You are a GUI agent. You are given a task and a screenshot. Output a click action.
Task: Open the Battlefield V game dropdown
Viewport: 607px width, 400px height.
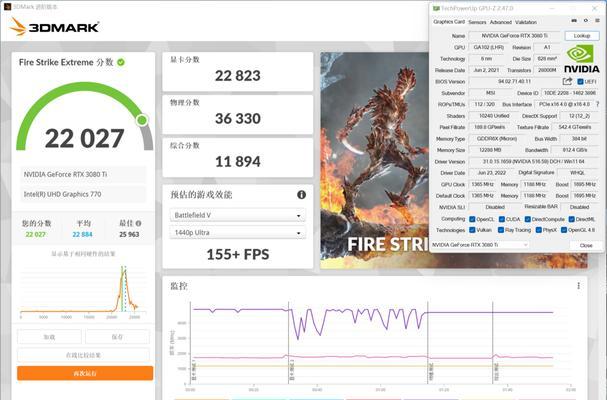(237, 215)
